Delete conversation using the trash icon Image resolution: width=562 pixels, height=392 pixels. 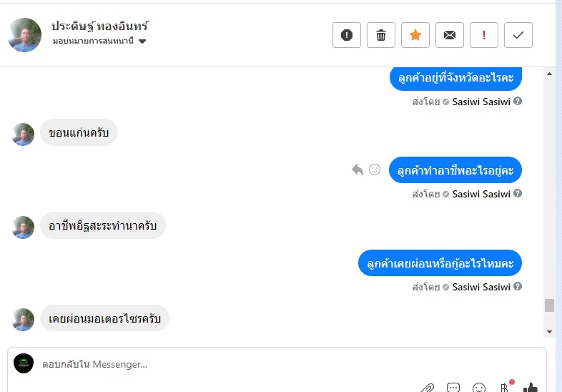[x=381, y=35]
